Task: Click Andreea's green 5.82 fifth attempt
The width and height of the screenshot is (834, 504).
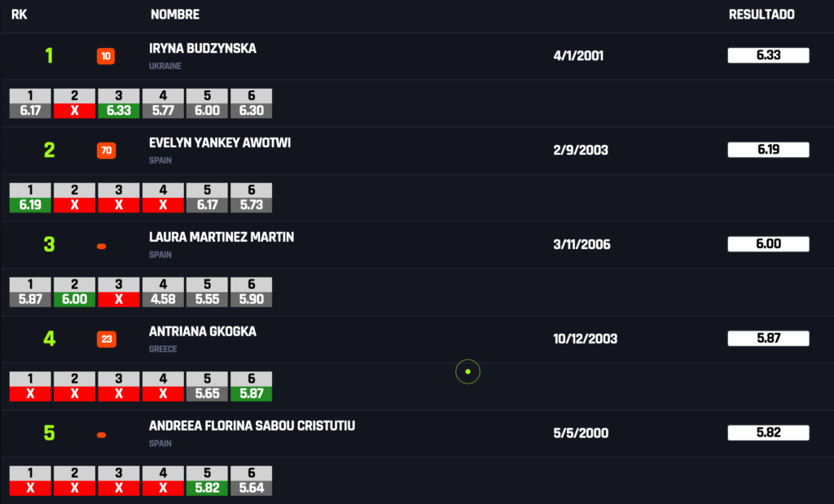Action: (207, 488)
